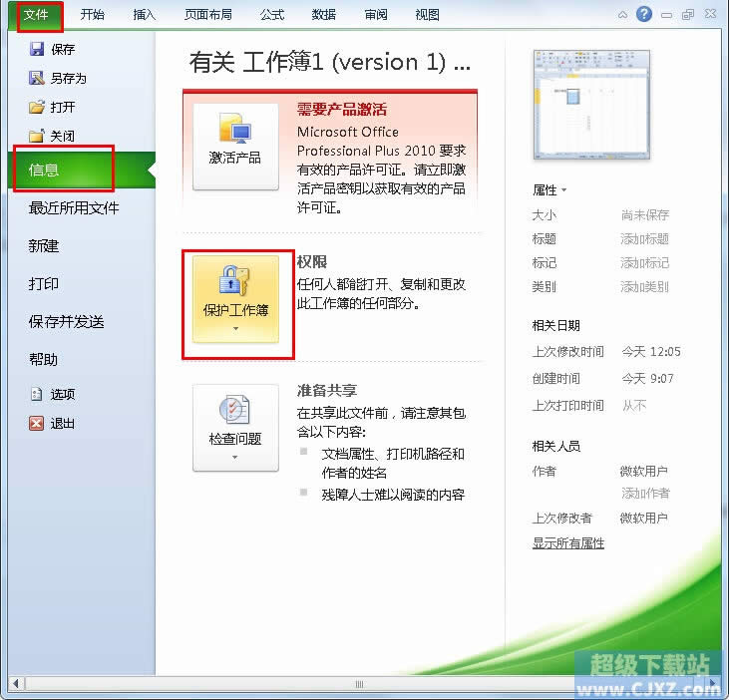Open the File (文件) tab
729x700 pixels.
coord(36,15)
